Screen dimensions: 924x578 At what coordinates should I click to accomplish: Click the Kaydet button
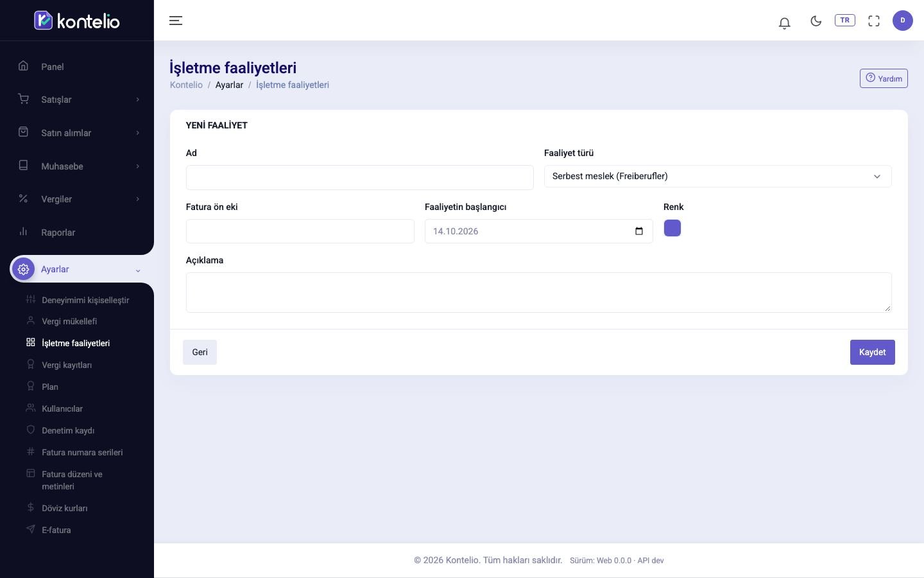point(873,352)
